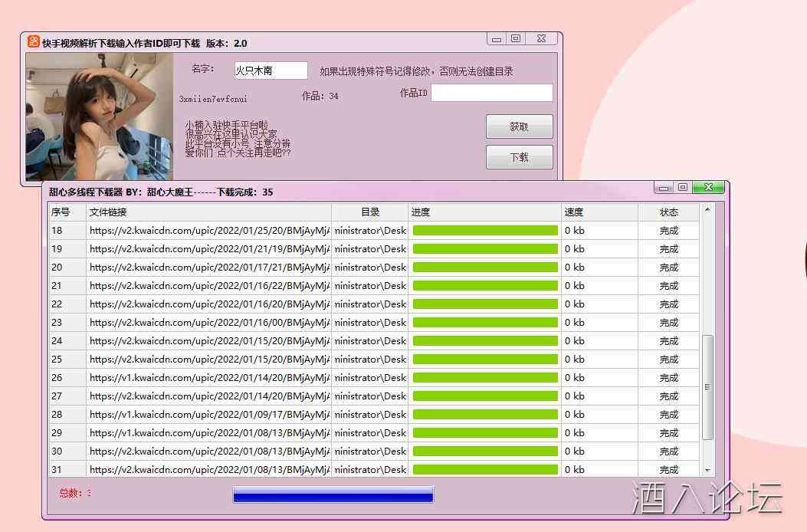The width and height of the screenshot is (807, 532).
Task: Close the 甜心多线程下载器 window
Action: click(x=708, y=188)
